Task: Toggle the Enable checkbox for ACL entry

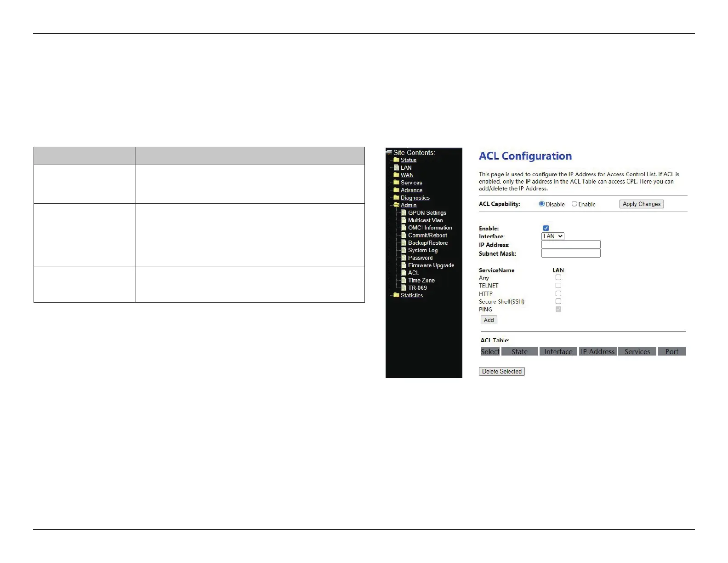Action: 546,228
